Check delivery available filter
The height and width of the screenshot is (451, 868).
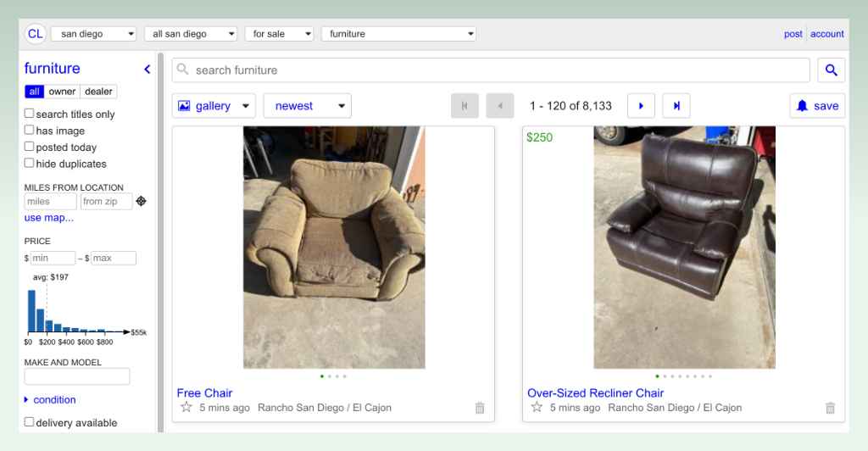(29, 422)
